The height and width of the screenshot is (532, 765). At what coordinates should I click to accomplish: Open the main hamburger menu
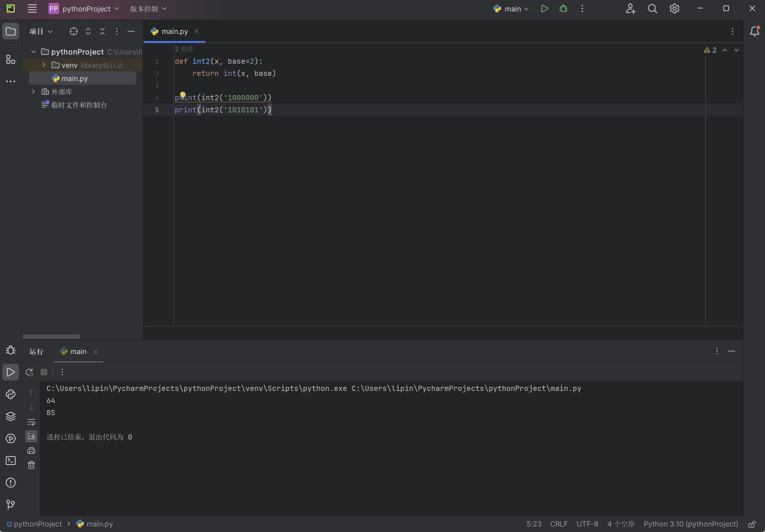click(x=32, y=8)
